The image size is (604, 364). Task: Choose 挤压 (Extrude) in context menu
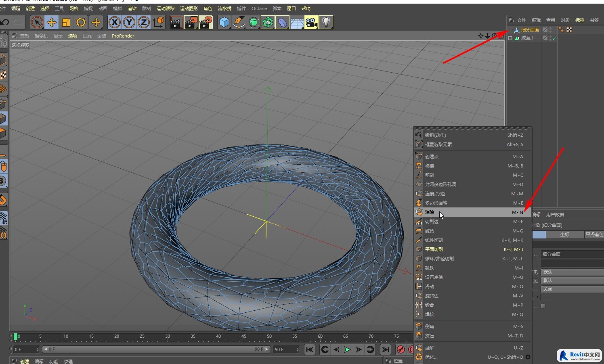[472, 336]
